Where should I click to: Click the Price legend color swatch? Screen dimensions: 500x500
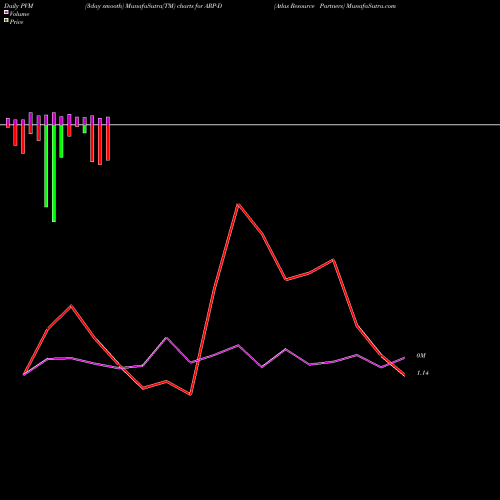(6, 21)
